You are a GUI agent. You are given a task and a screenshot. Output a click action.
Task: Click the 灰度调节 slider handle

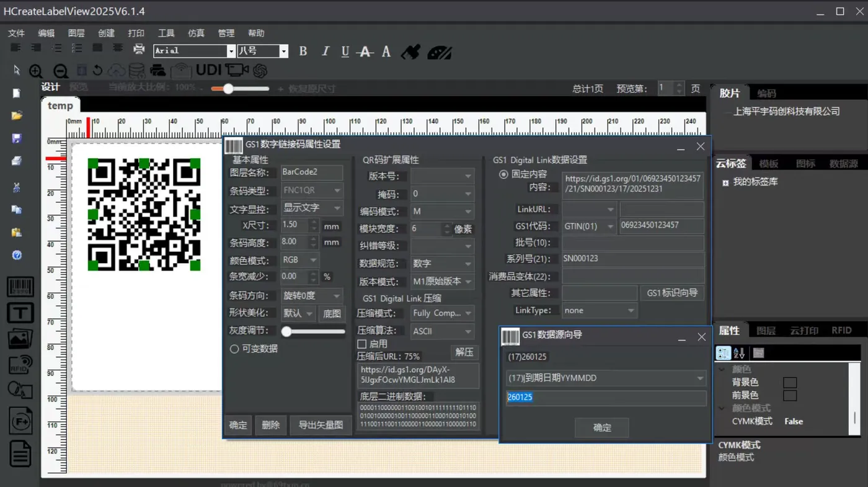point(286,332)
